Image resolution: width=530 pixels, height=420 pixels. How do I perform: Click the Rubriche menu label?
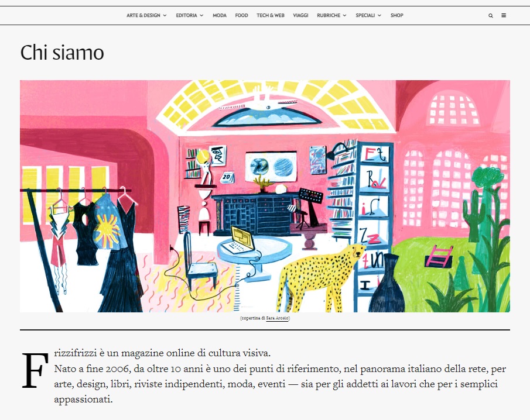(329, 15)
